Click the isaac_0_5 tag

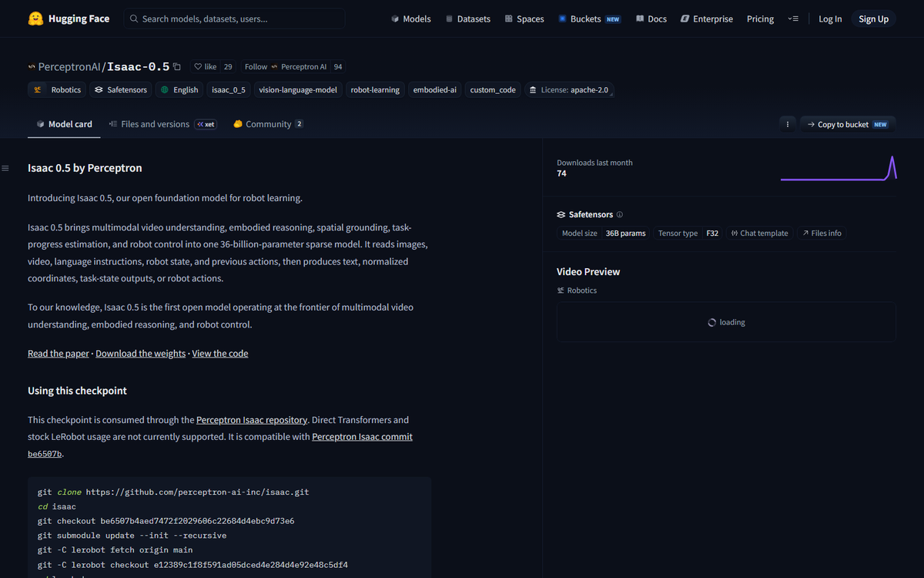229,89
